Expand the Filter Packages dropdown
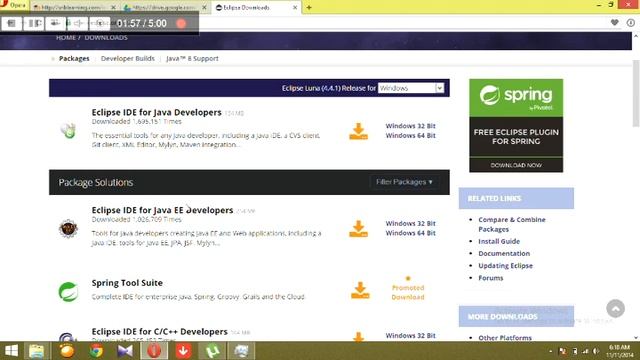This screenshot has width=640, height=360. coord(404,182)
